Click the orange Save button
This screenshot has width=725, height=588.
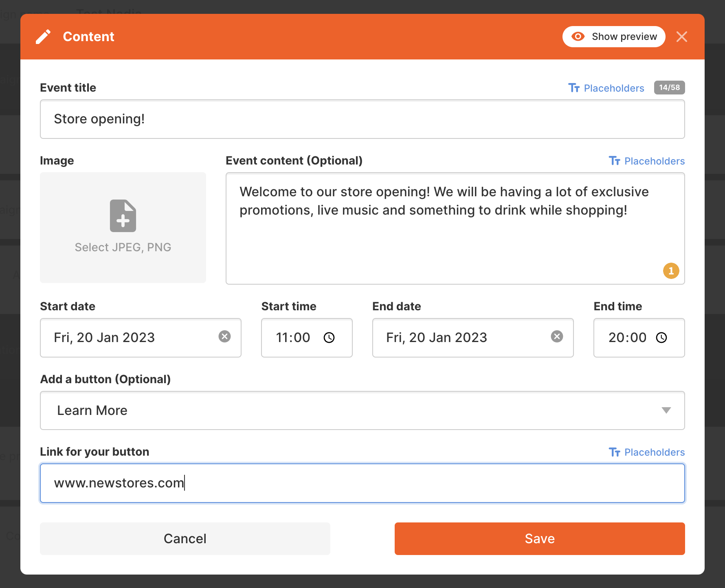(x=540, y=539)
